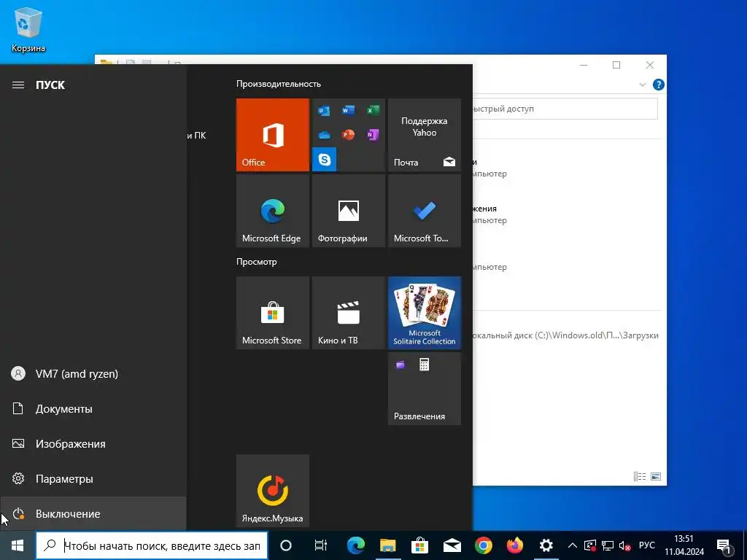Viewport: 747px width, 560px height.
Task: Click the Windows Start button
Action: click(18, 545)
